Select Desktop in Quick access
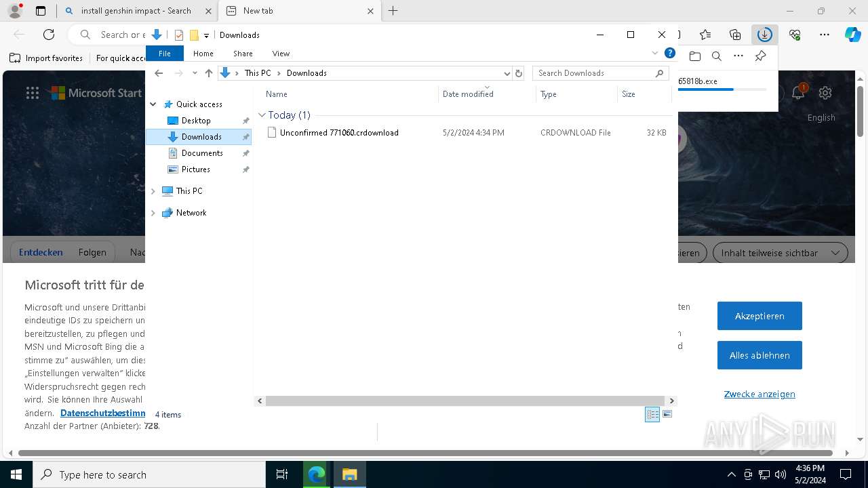868x488 pixels. tap(196, 121)
